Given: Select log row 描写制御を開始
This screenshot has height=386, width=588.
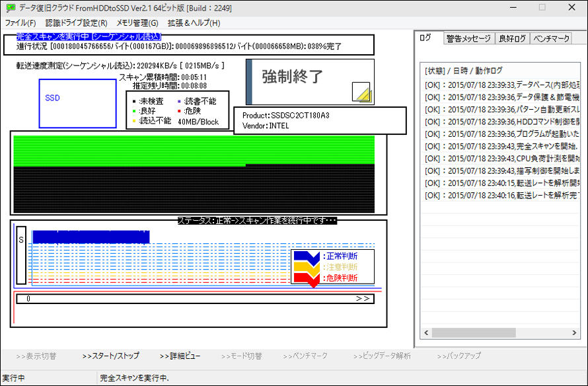Looking at the screenshot, I should (501, 171).
